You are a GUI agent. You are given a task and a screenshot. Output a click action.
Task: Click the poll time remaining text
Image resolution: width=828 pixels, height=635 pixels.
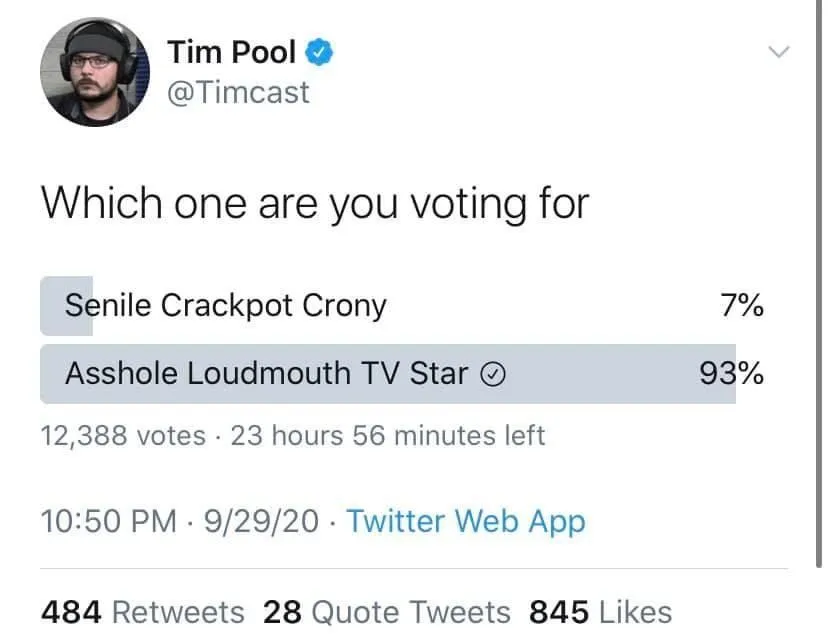pos(388,436)
